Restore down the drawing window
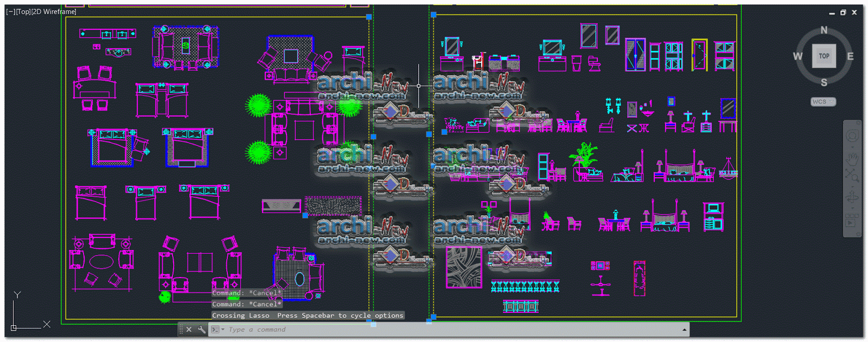This screenshot has height=342, width=868. click(x=843, y=12)
